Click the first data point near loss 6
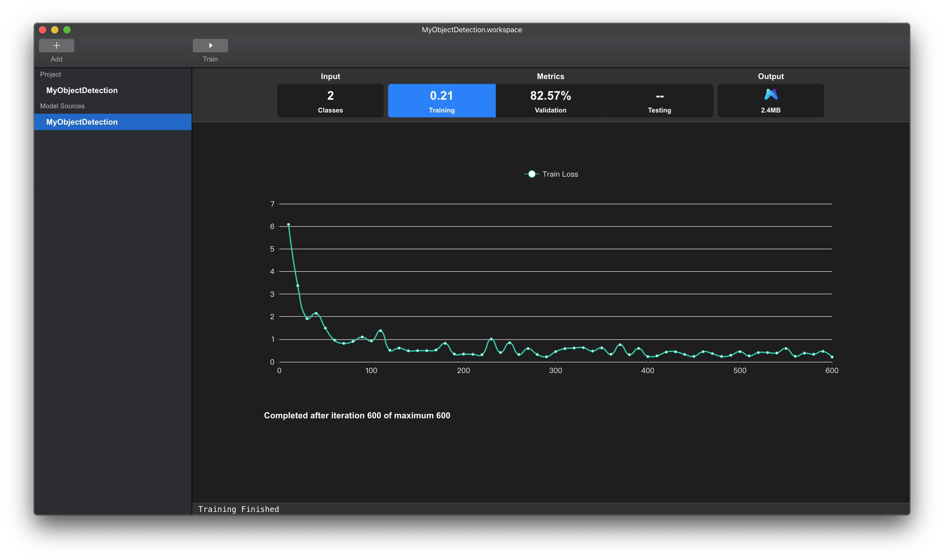Viewport: 944px width, 560px height. coord(288,225)
